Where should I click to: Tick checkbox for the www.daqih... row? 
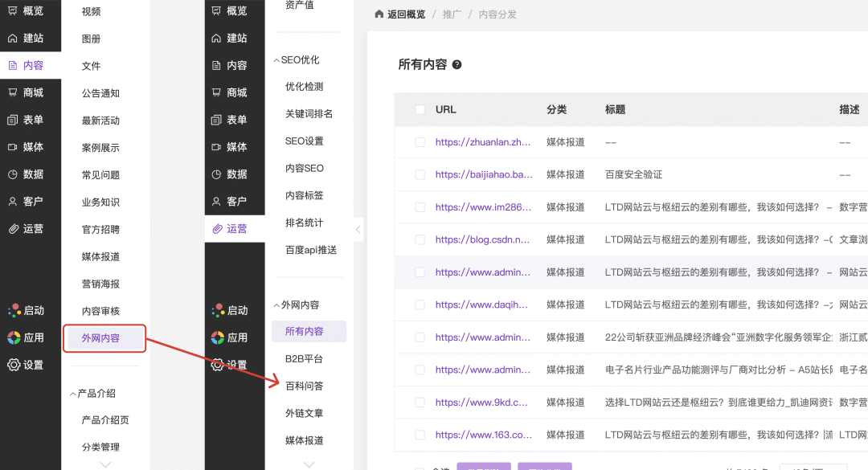[420, 305]
